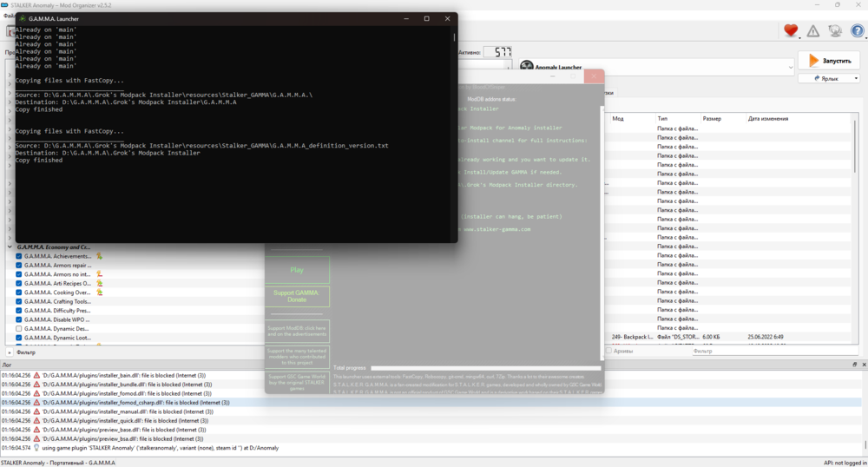868x467 pixels.
Task: Uncheck G.A.M.M.A. Armors no int mod
Action: click(19, 274)
